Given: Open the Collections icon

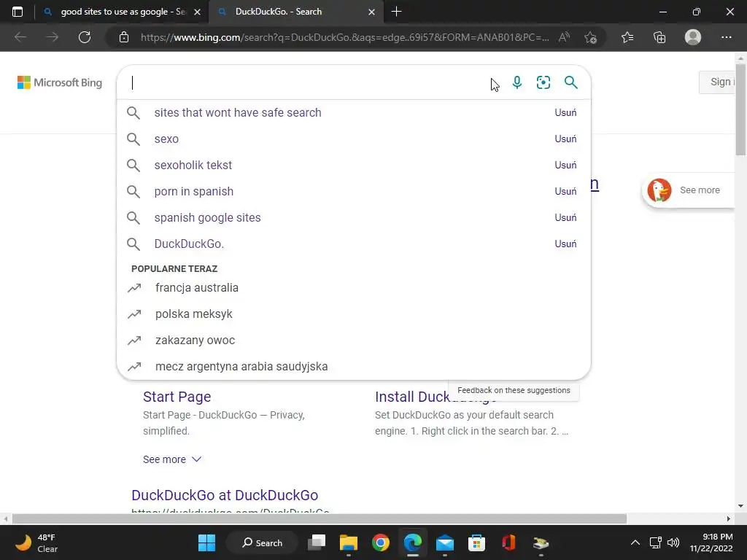Looking at the screenshot, I should coord(659,37).
